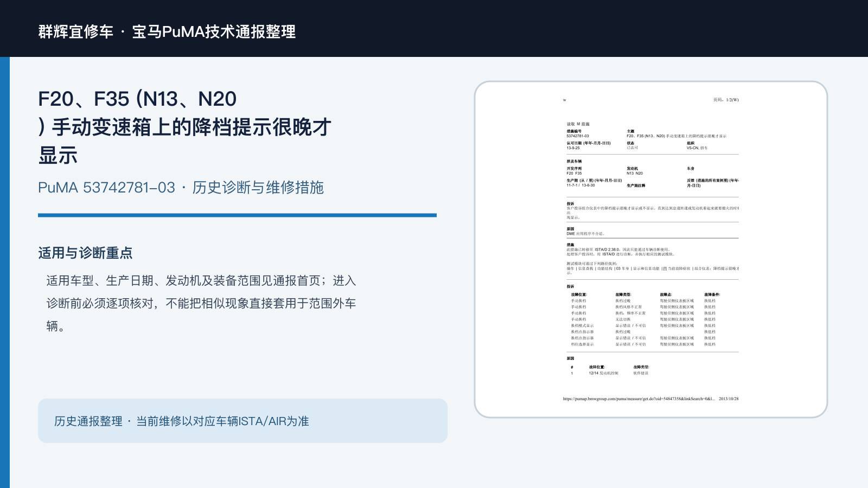Click the PuMA 53742781-03 subtitle line

(x=181, y=188)
